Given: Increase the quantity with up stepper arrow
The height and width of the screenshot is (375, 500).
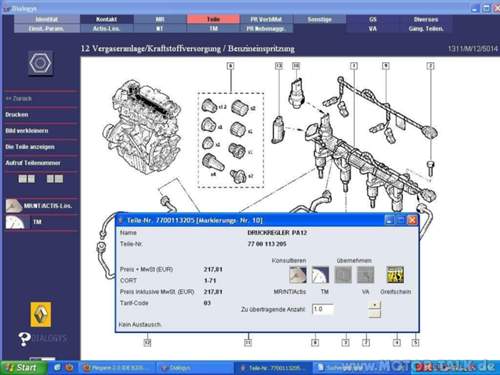Looking at the screenshot, I should point(375,305).
